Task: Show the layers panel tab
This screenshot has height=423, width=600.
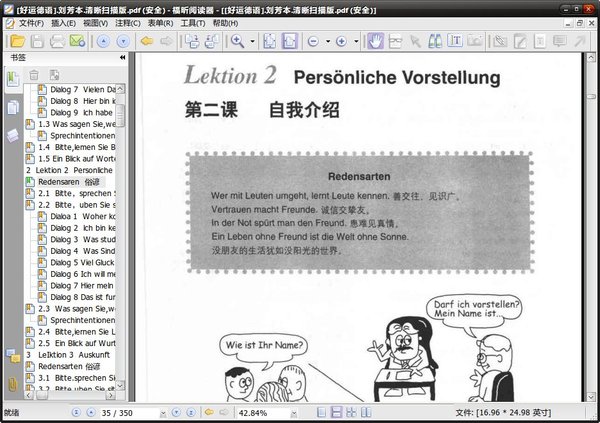Action: pos(13,136)
